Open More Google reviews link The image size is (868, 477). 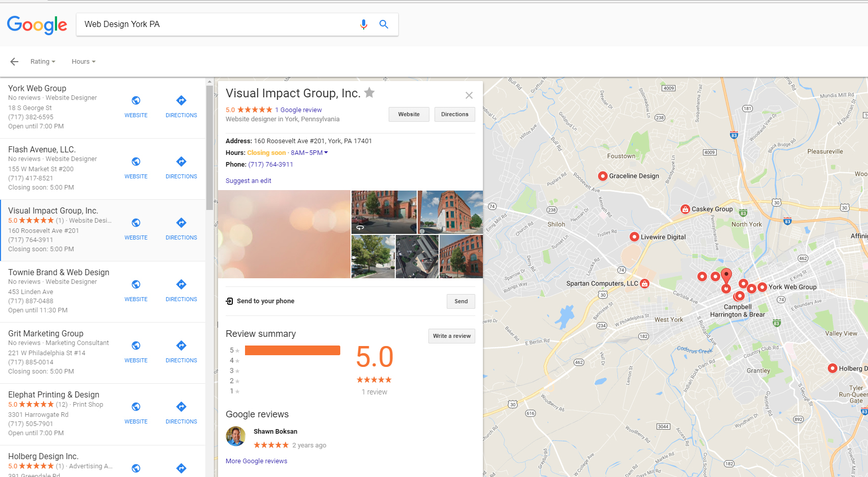(256, 461)
